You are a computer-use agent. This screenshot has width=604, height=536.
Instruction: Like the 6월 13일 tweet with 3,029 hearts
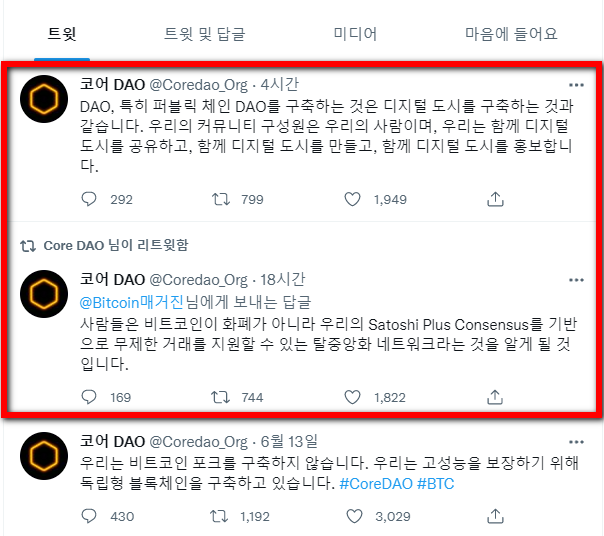(x=354, y=516)
